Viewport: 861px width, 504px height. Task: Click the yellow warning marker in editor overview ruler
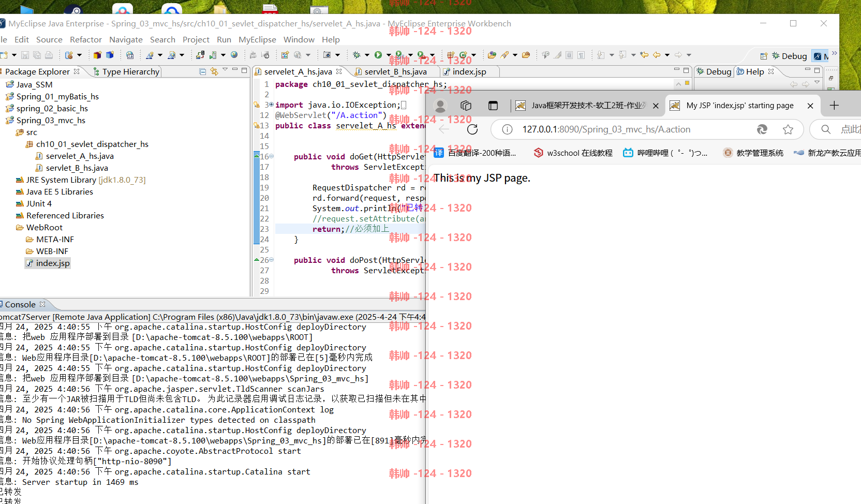coord(687,83)
